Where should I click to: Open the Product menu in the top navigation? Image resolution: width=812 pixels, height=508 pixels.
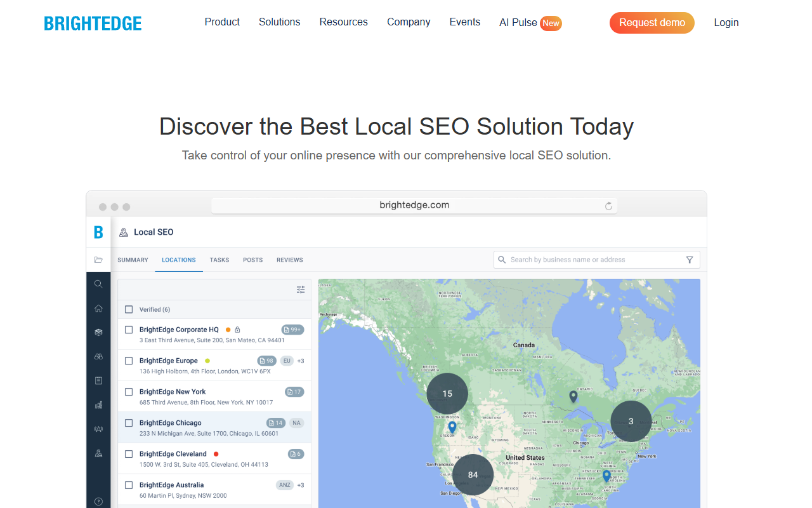(222, 22)
